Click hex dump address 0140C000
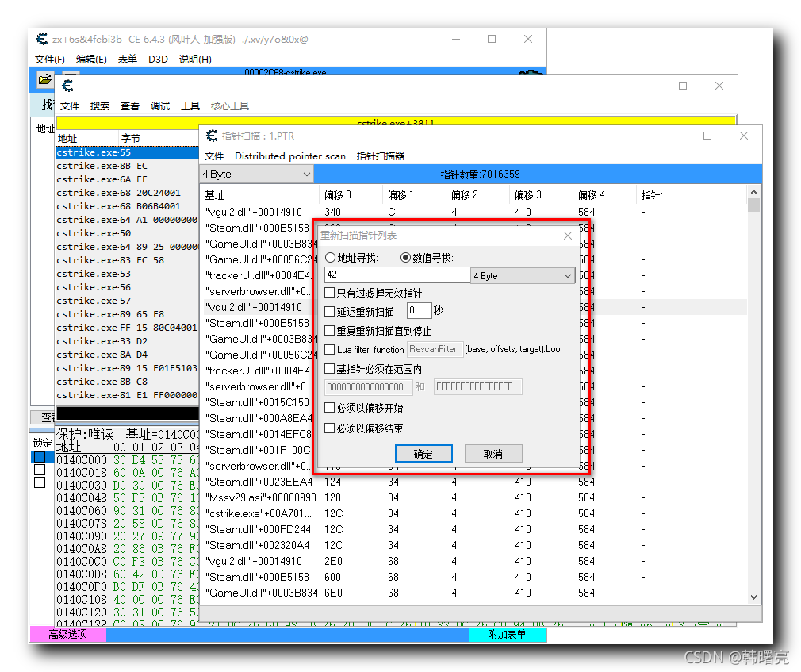 click(82, 460)
